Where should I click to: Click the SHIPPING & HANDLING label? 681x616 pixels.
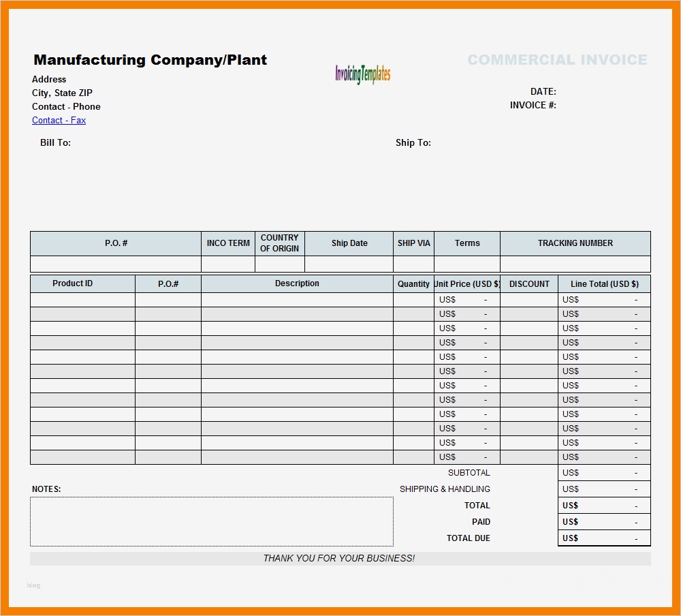445,489
